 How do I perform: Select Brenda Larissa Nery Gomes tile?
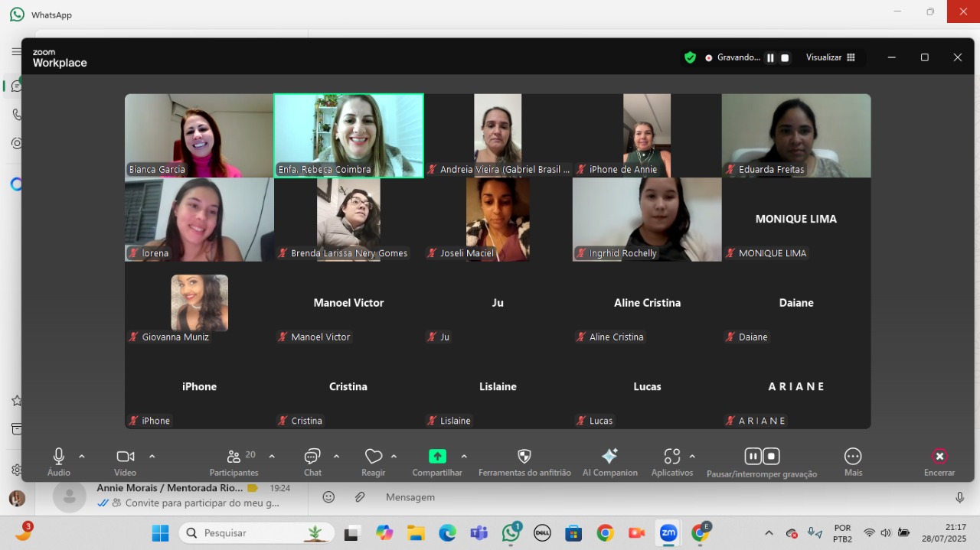348,220
